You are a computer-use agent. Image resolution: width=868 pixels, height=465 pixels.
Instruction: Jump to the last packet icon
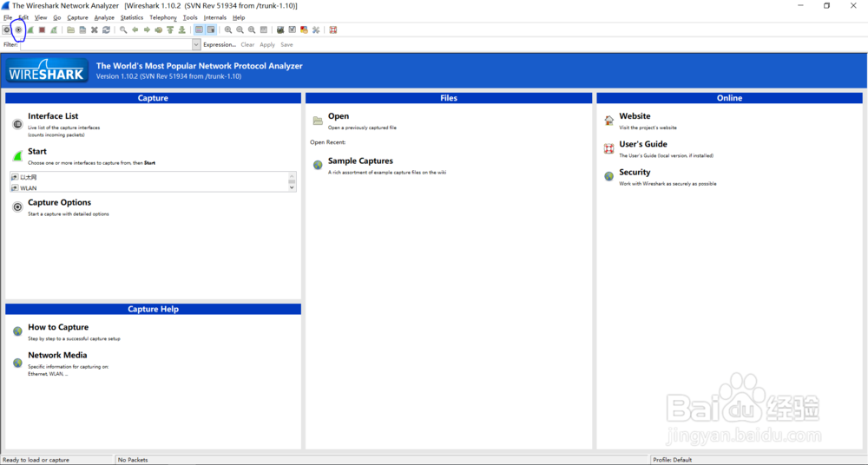(x=181, y=29)
